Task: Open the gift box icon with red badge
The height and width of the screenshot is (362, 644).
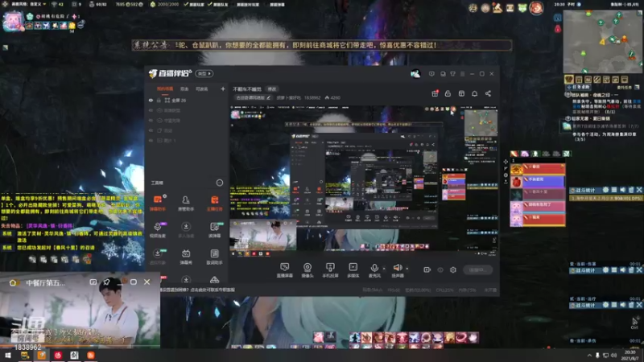Action: (435, 93)
